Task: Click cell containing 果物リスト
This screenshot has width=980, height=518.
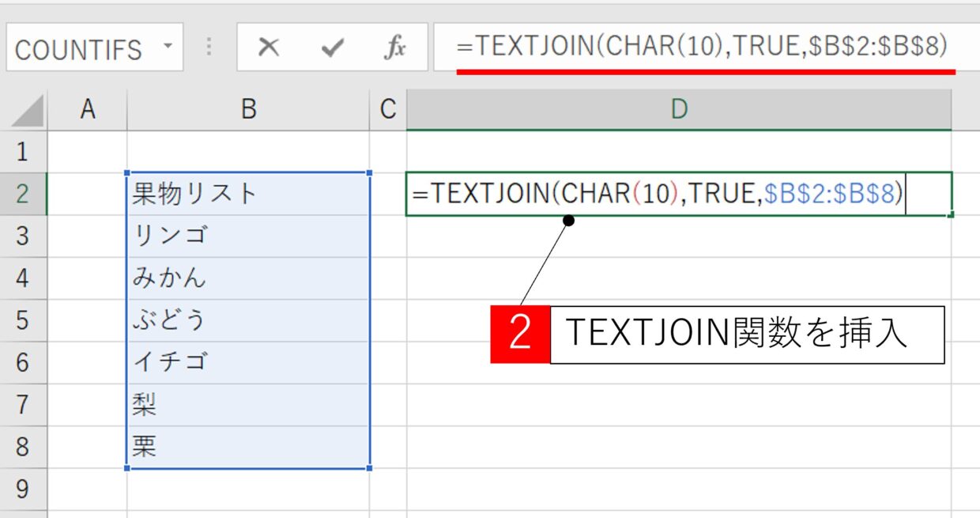Action: [248, 194]
